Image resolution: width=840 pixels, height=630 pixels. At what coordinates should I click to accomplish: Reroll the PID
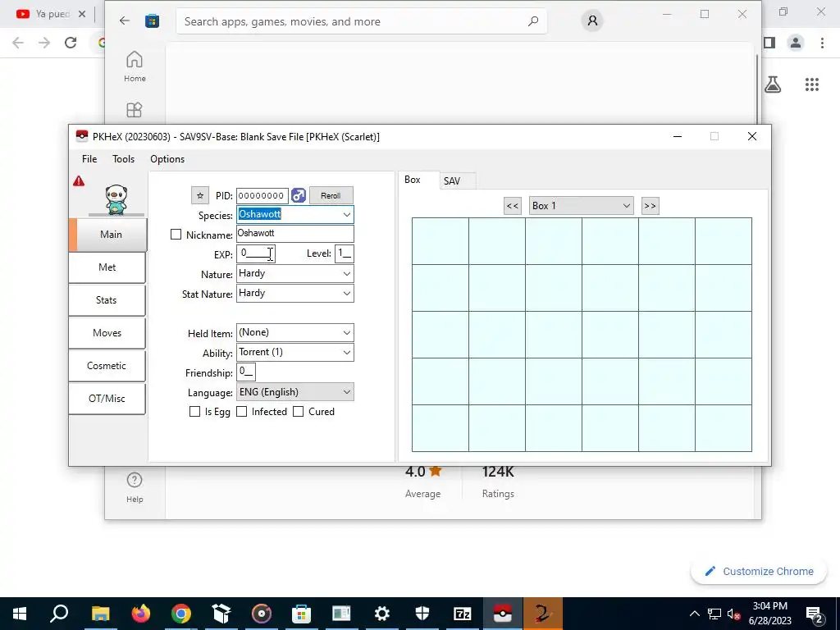point(331,195)
